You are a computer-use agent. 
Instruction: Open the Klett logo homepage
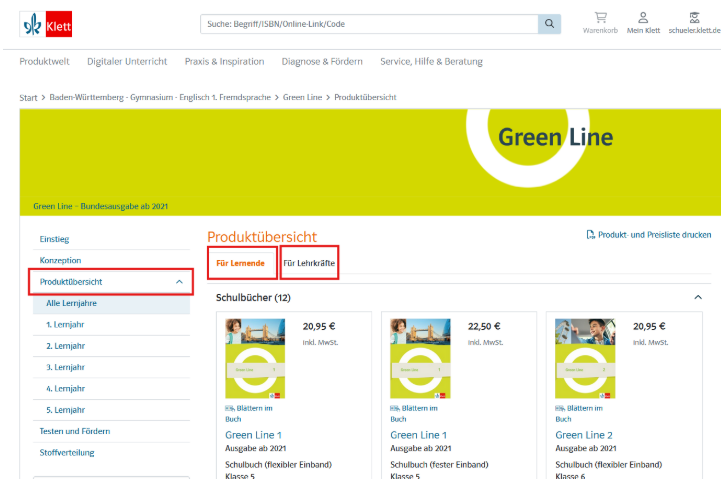(46, 24)
